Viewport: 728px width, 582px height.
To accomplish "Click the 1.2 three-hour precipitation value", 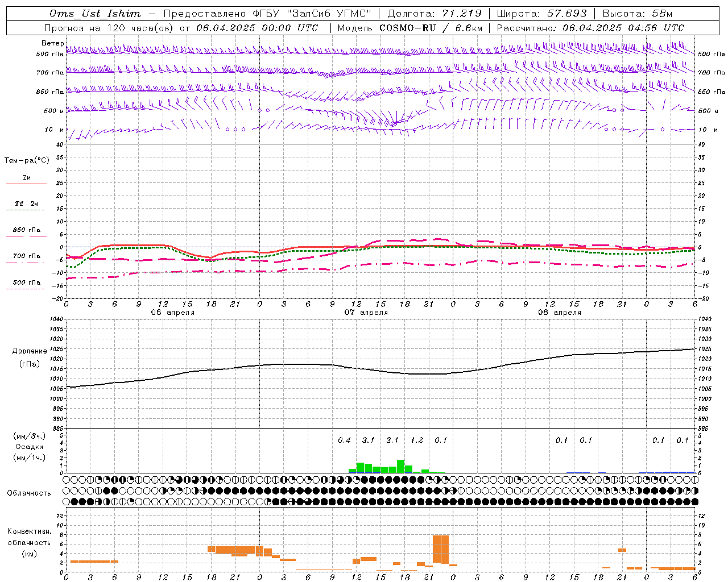I will [x=417, y=440].
